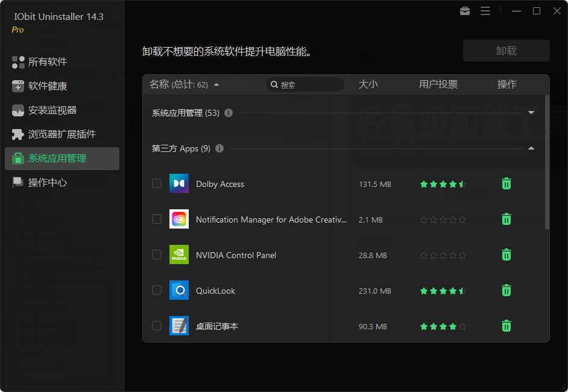Open 软件健康 in the sidebar
The width and height of the screenshot is (568, 392).
[62, 86]
